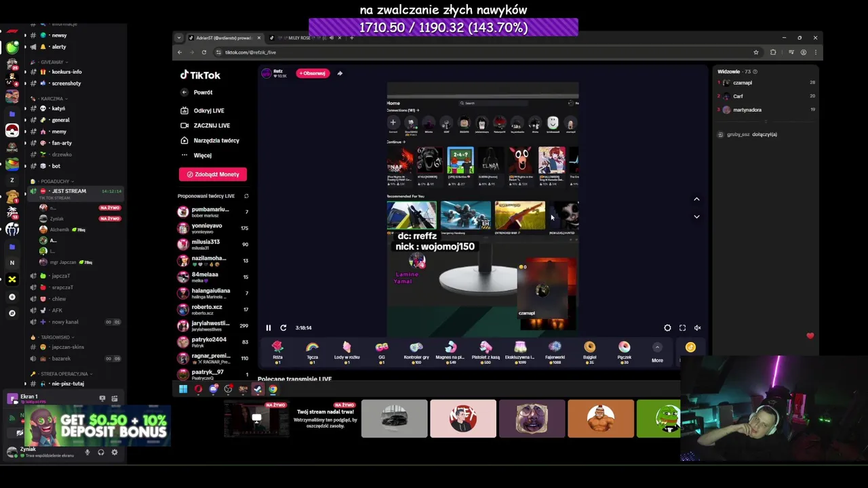Screen dimensions: 868x488
Task: Open suggested creator milusia313
Action: (x=213, y=244)
